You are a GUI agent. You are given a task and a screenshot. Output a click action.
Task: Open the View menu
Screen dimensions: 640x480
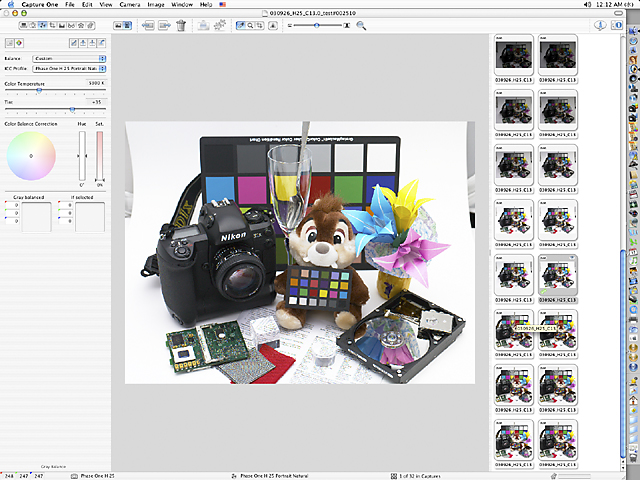coord(106,4)
